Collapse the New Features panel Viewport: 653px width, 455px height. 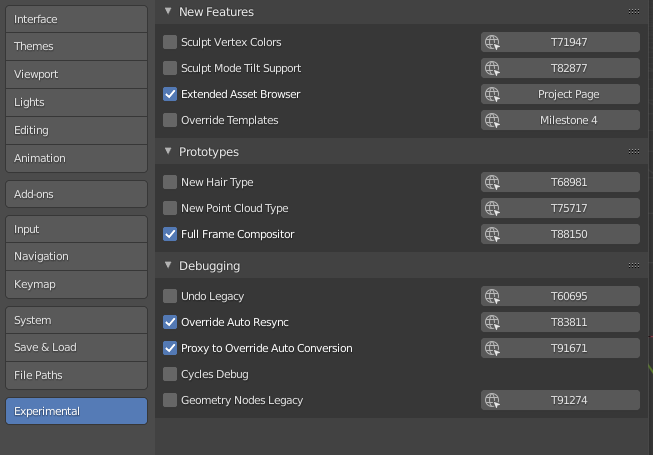167,12
